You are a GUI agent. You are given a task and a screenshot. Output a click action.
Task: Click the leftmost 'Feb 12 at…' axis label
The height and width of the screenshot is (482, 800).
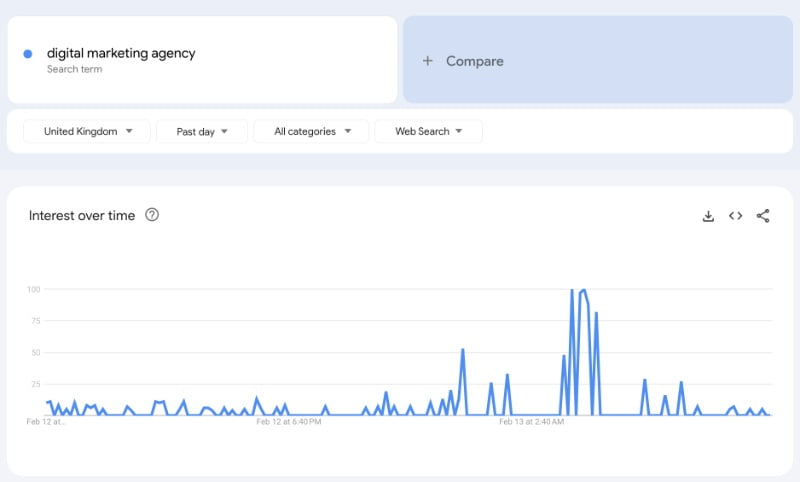coord(46,422)
